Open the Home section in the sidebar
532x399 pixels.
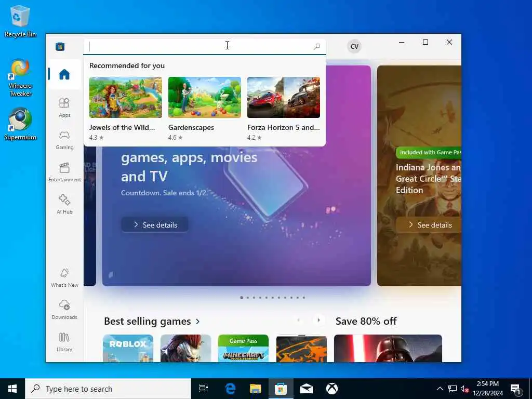pos(64,74)
